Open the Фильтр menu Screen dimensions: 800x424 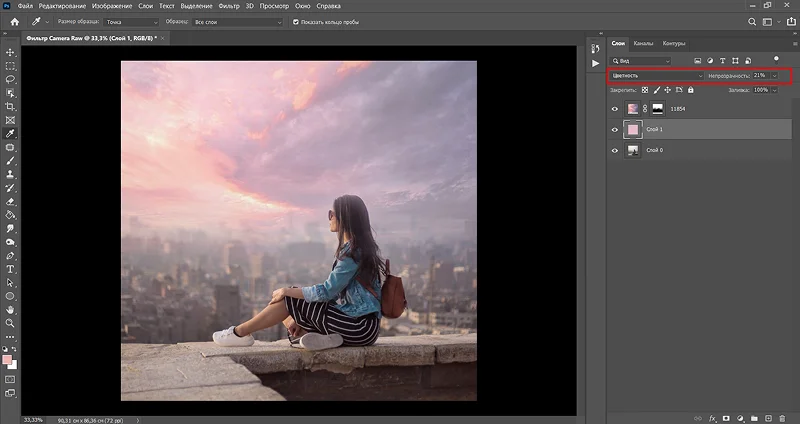[x=229, y=6]
